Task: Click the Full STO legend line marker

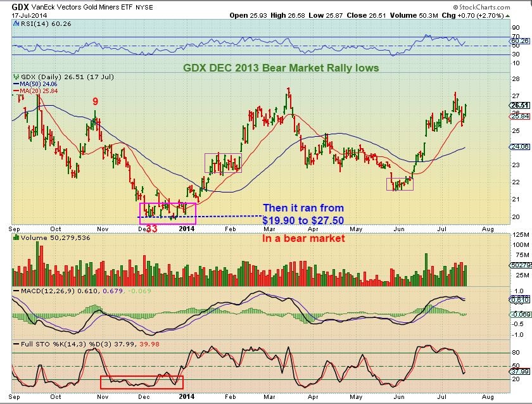Action: pyautogui.click(x=16, y=344)
